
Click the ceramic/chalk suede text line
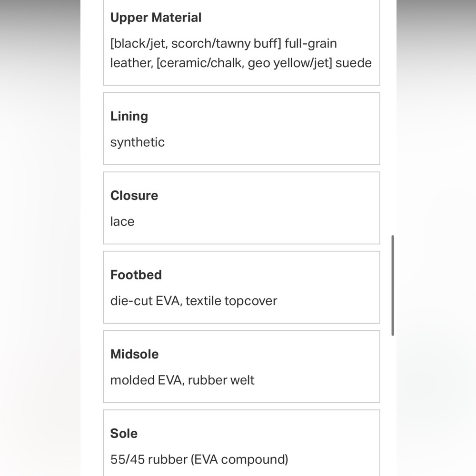coord(240,63)
